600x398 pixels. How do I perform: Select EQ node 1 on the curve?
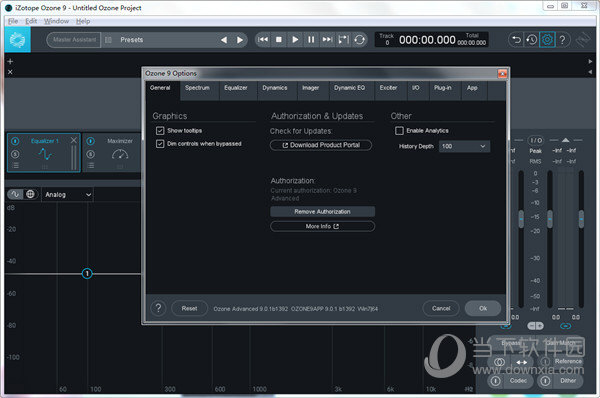coord(87,274)
